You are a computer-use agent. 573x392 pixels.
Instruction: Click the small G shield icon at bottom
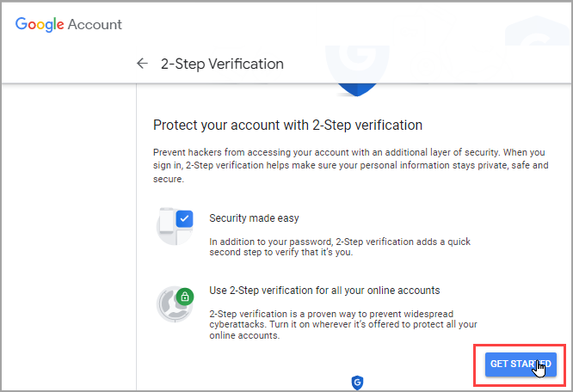coord(357,382)
